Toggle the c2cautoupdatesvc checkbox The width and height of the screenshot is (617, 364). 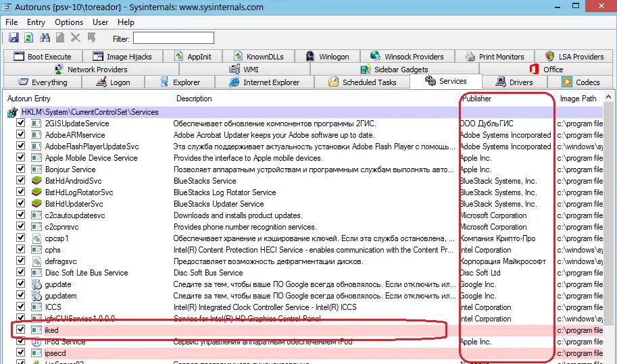pos(20,215)
